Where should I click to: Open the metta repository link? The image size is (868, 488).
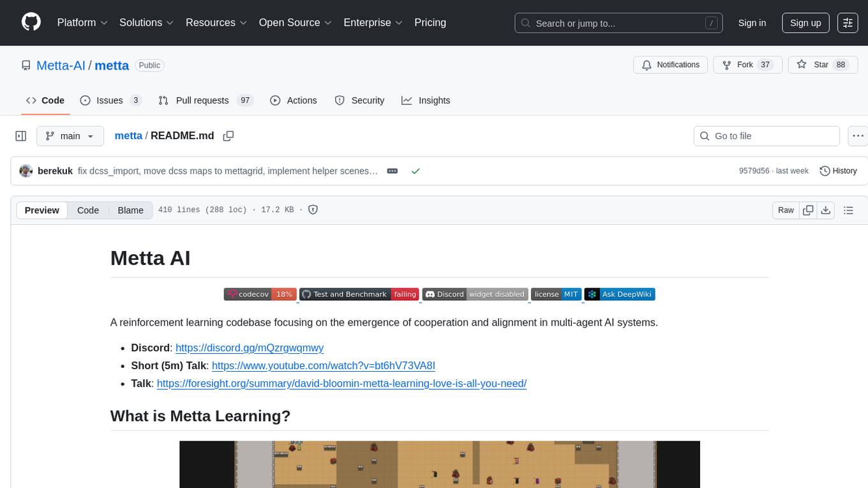coord(112,65)
